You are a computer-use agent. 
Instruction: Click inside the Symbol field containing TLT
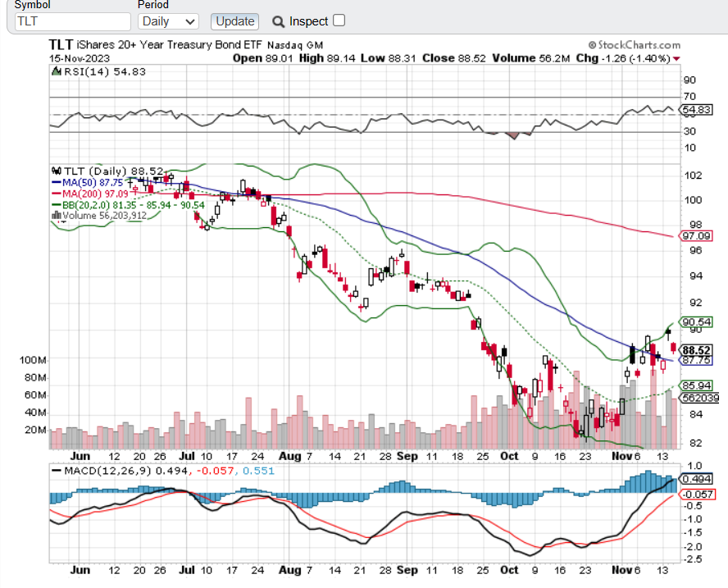click(68, 21)
